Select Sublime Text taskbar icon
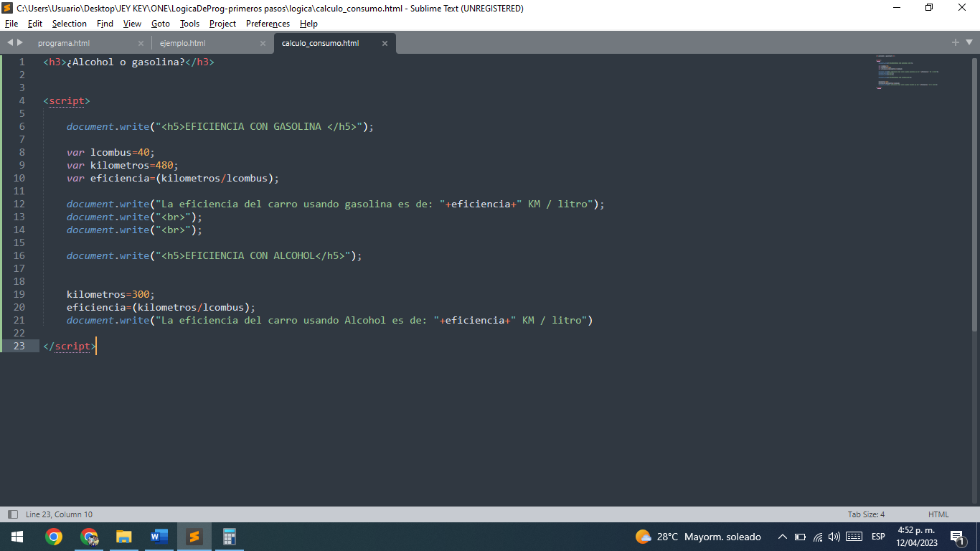Screen dimensions: 980x551 [194, 537]
